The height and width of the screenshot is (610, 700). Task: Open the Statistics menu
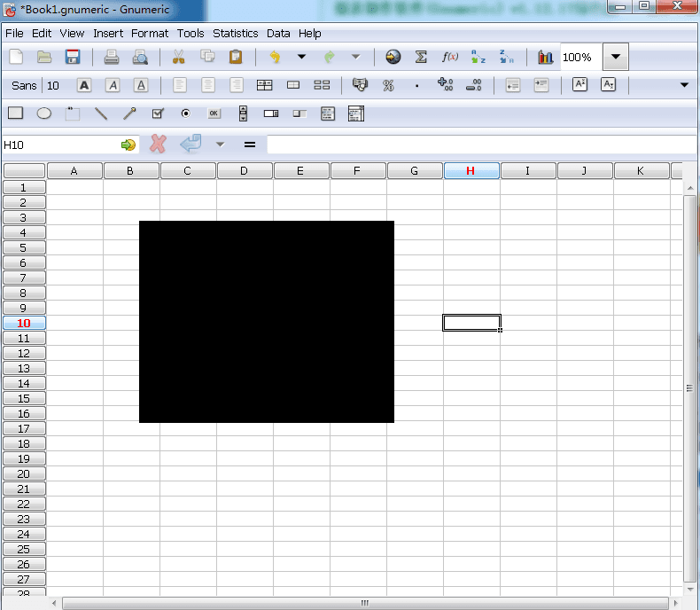click(x=235, y=33)
